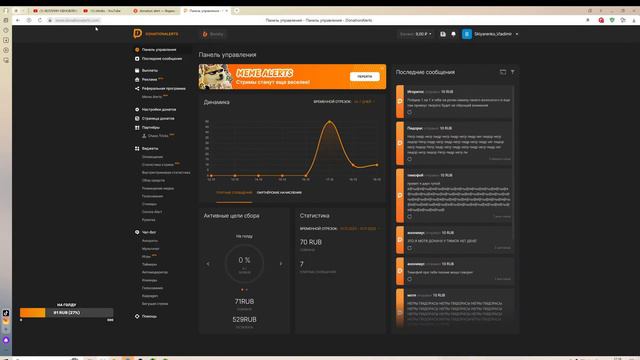Screen dimensions: 640x360
Task: Click replay icon on first 10 RUB message
Action: 409,112
